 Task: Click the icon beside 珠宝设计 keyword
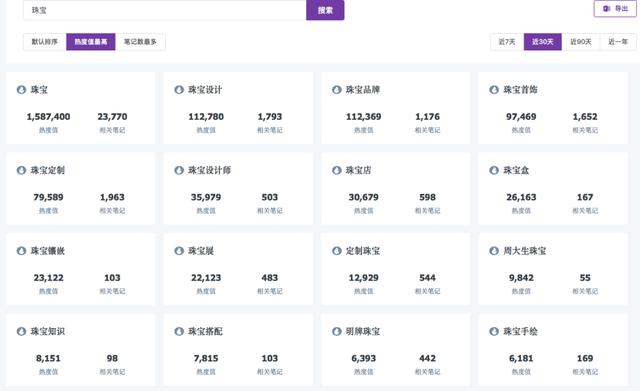pyautogui.click(x=179, y=90)
